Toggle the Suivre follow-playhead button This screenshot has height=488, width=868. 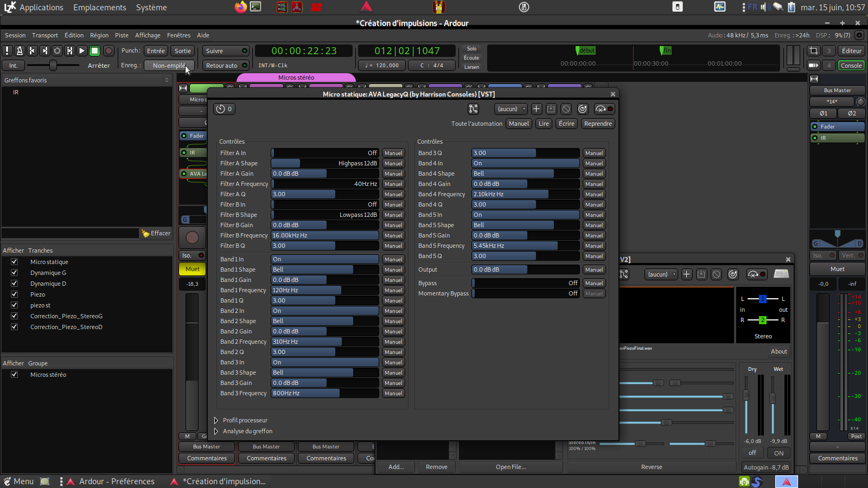pos(226,51)
